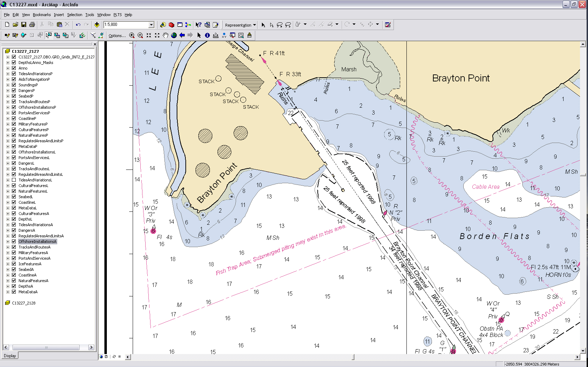Screen dimensions: 588x367
Task: Open the map scale dropdown
Action: [150, 24]
